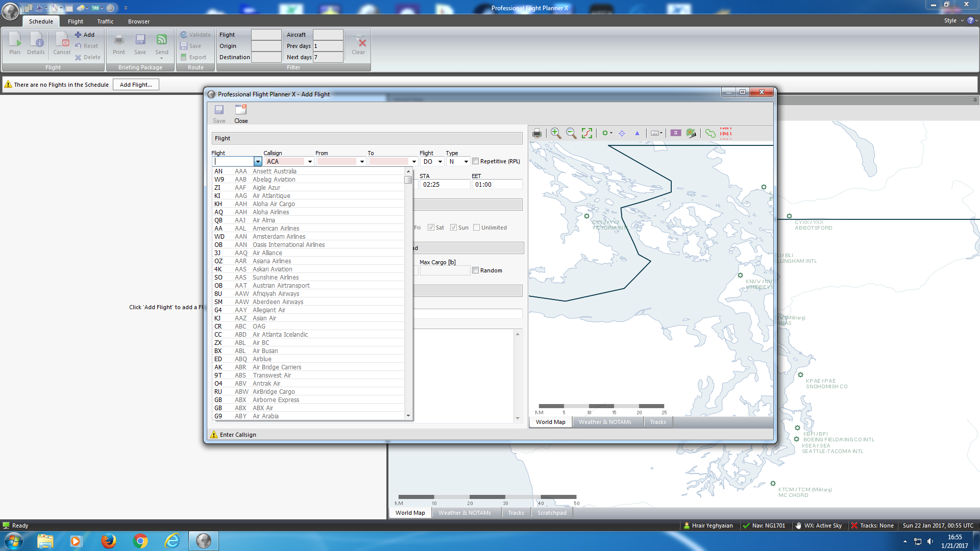Click the blue triangle navaid icon
The width and height of the screenshot is (980, 551).
coord(637,133)
